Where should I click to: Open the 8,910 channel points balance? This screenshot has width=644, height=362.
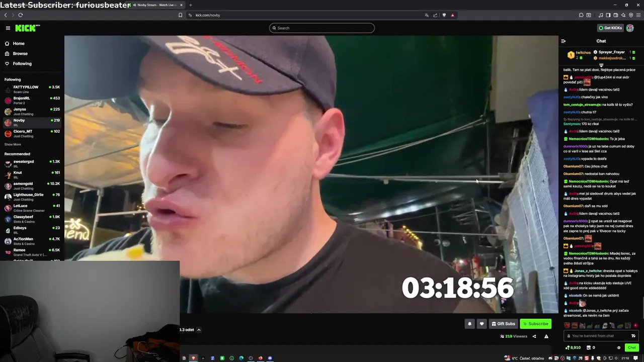pyautogui.click(x=573, y=347)
